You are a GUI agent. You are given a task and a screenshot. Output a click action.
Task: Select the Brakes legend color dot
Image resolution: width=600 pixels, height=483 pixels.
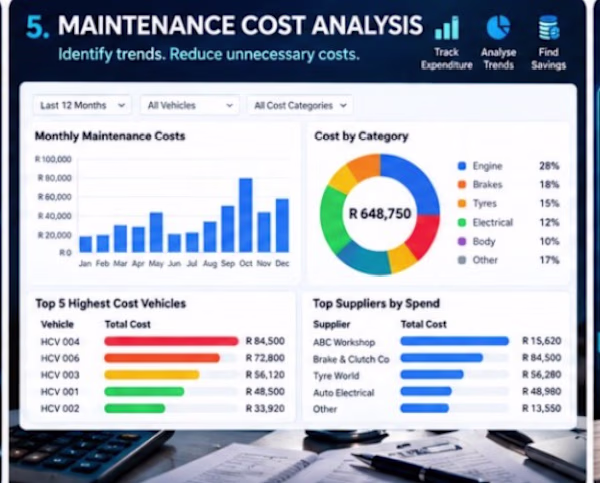click(462, 184)
